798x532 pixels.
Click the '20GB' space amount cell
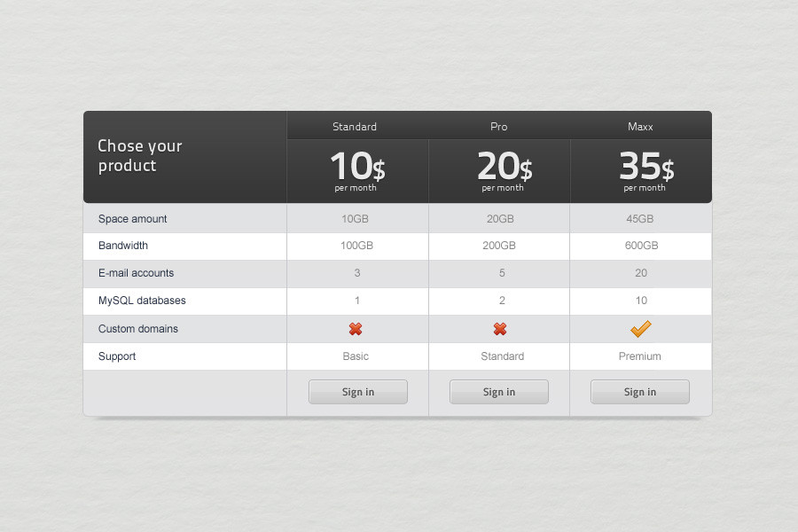(500, 219)
